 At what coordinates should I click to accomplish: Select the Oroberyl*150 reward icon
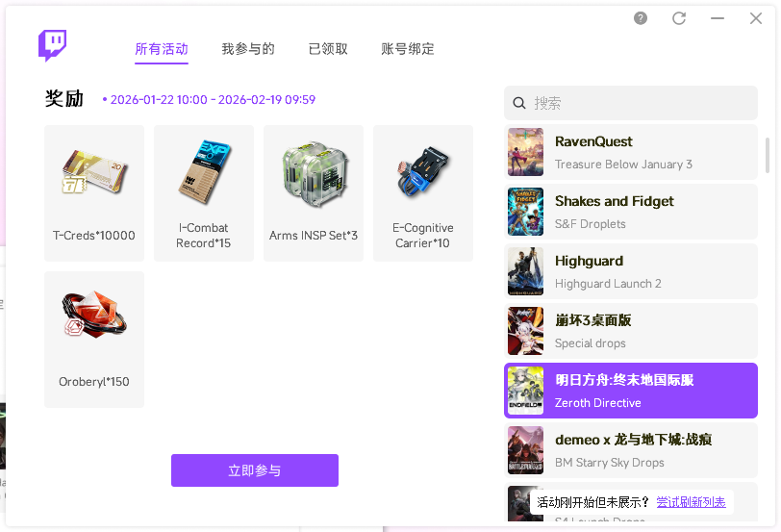94,321
